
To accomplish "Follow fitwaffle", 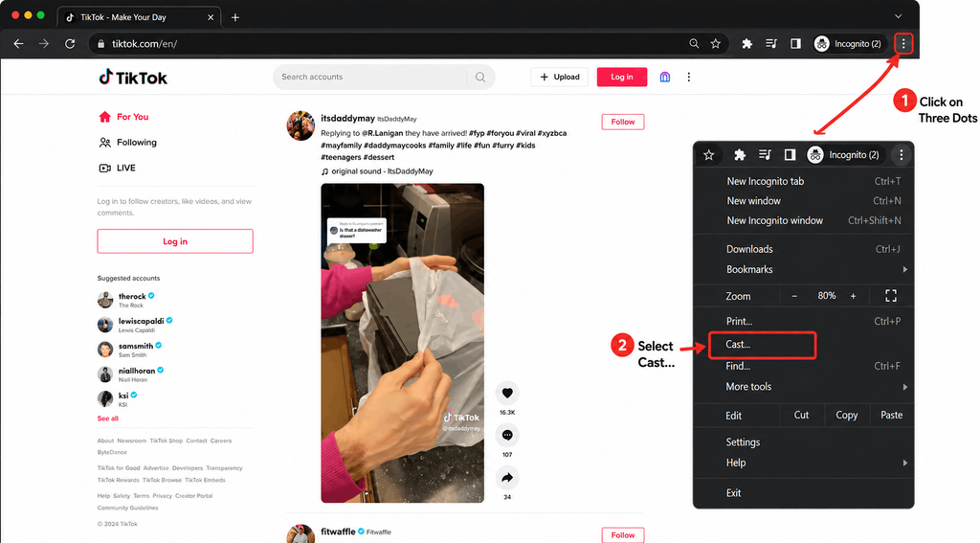I will click(x=622, y=535).
